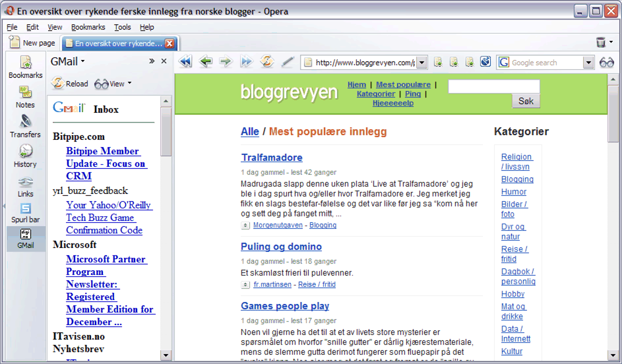Click the bloggrevyen search input field
This screenshot has width=622, height=364.
pos(494,86)
